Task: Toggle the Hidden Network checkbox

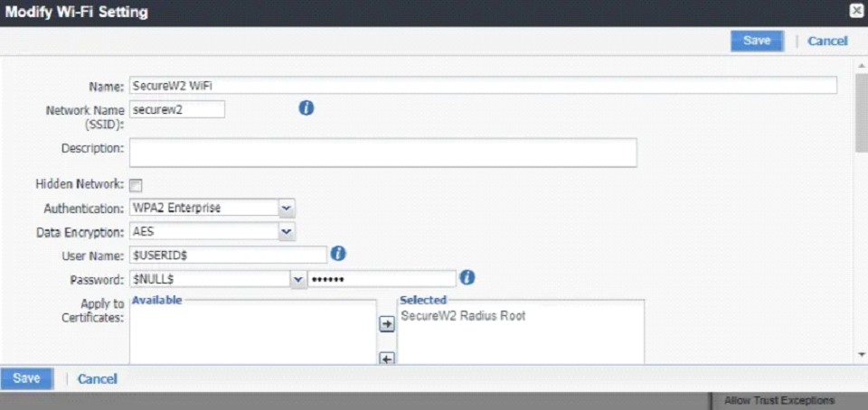Action: (136, 185)
